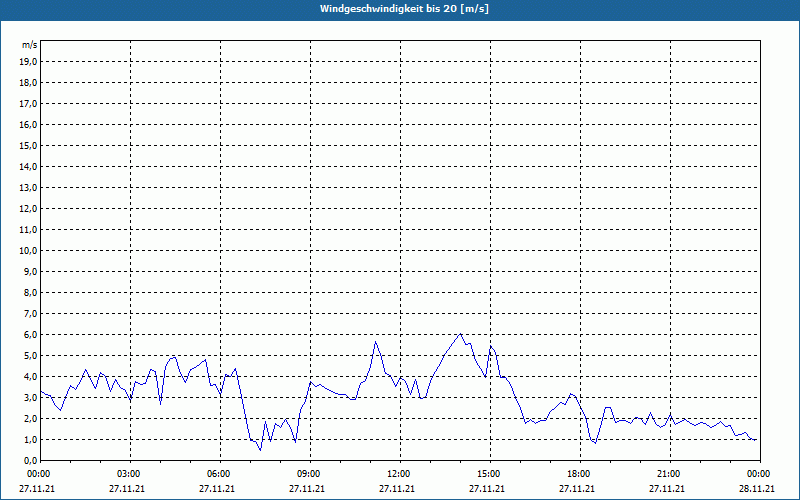Screen dimensions: 800x500
Task: Click the 18:00 time label
Action: (581, 474)
